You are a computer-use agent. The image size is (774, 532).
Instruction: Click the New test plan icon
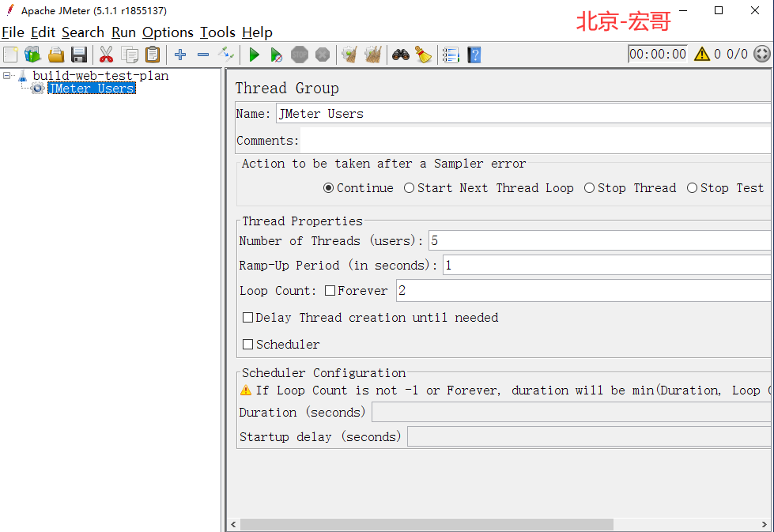click(x=10, y=55)
